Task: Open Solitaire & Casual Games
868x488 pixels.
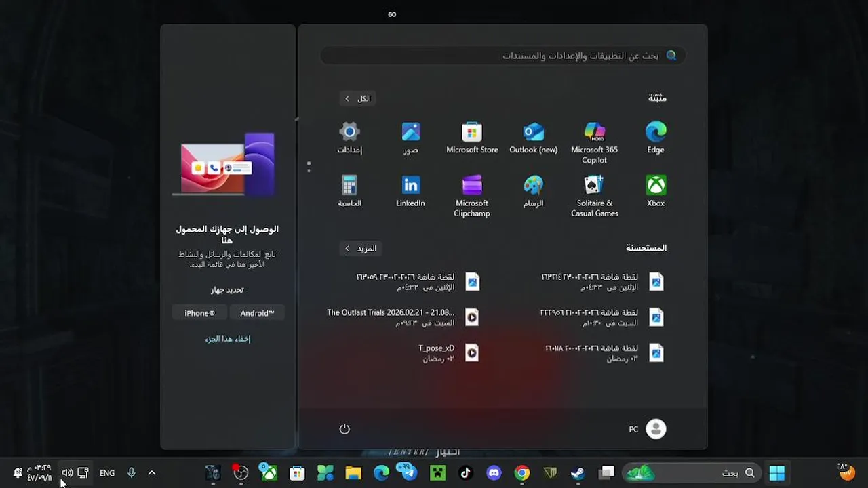Action: [594, 197]
